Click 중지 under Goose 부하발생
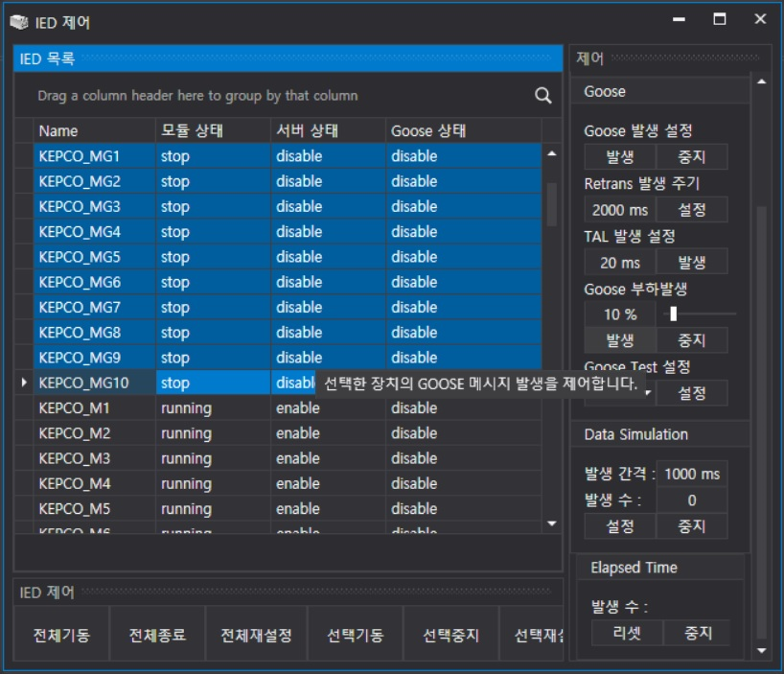 [691, 340]
